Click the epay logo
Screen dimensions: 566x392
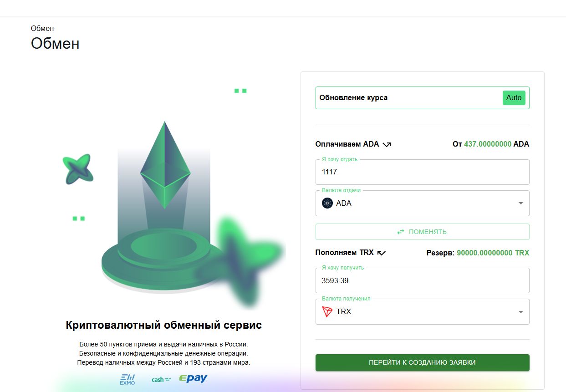(193, 378)
